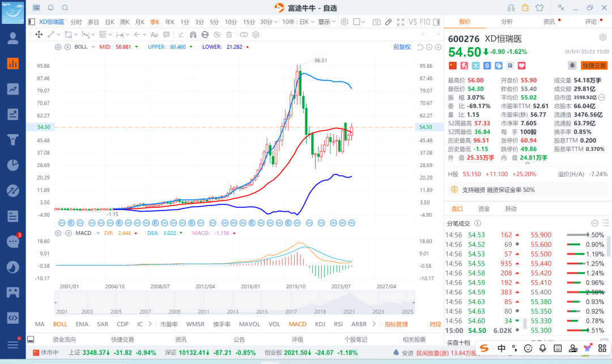
Task: Open the hamburger menu at sidebar bottom
Action: tap(13, 345)
